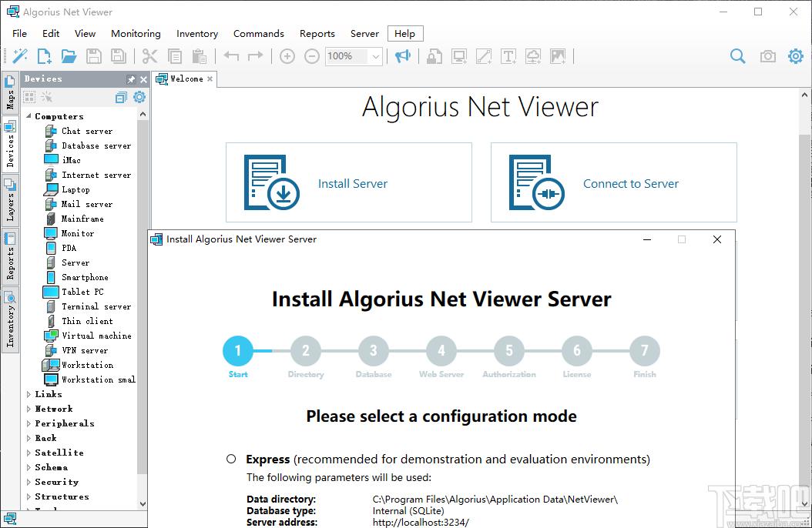Open the File menu
This screenshot has height=528, width=812.
coord(20,34)
